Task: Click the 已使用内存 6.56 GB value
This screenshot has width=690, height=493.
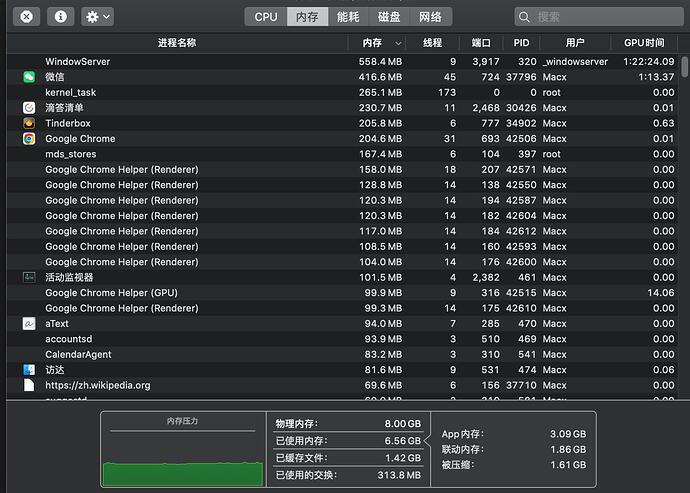Action: 403,441
